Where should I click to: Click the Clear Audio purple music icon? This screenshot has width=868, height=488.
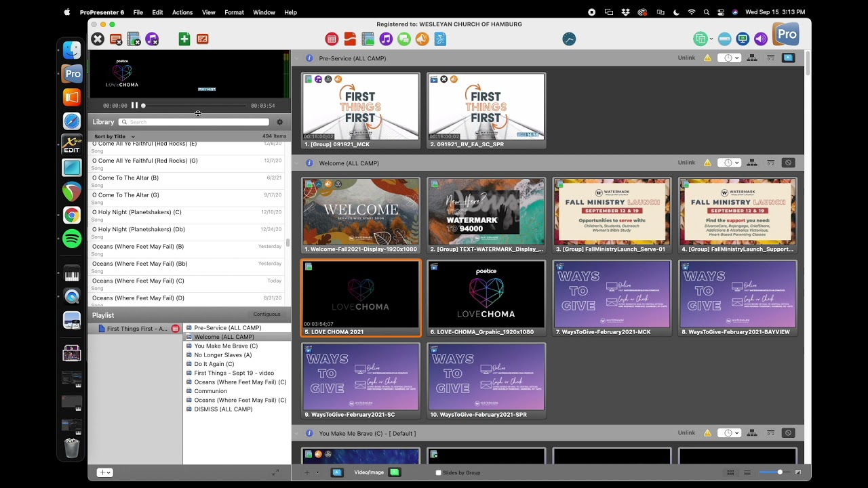pyautogui.click(x=152, y=39)
